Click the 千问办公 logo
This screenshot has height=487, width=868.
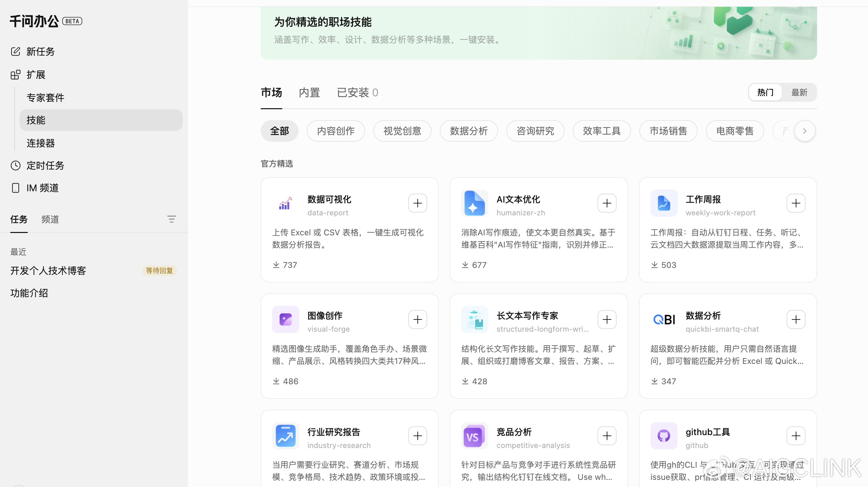point(34,21)
